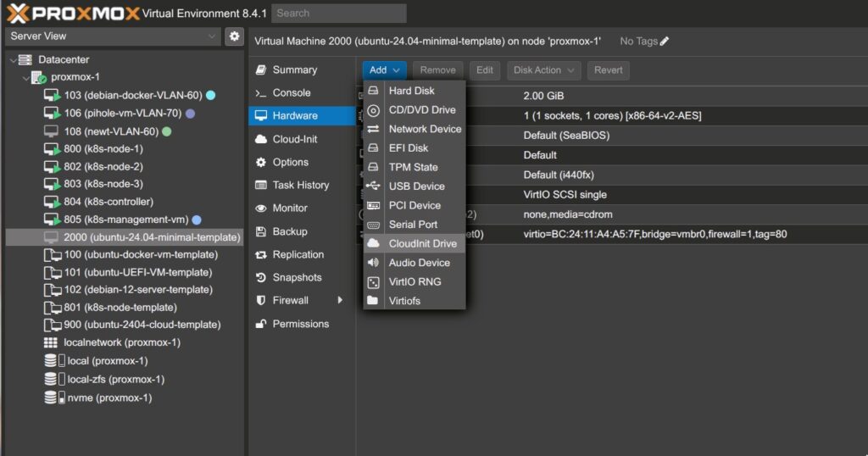868x456 pixels.
Task: Open the Summary tab
Action: [302, 70]
